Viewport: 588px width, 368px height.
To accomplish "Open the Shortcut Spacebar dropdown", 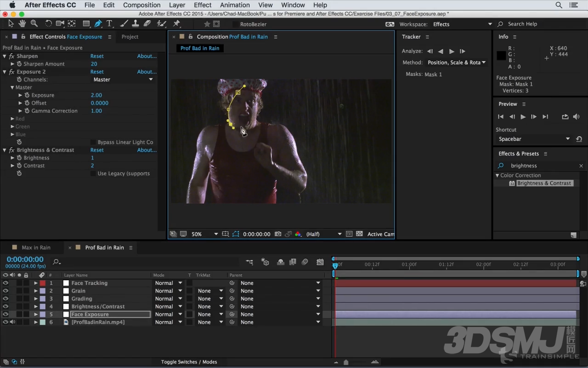I will click(x=534, y=139).
